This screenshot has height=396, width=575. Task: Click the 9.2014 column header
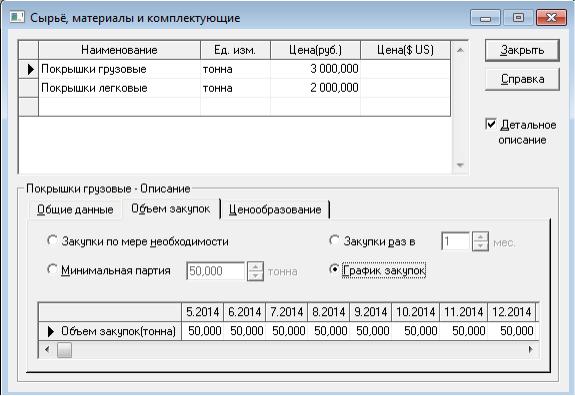tap(370, 312)
